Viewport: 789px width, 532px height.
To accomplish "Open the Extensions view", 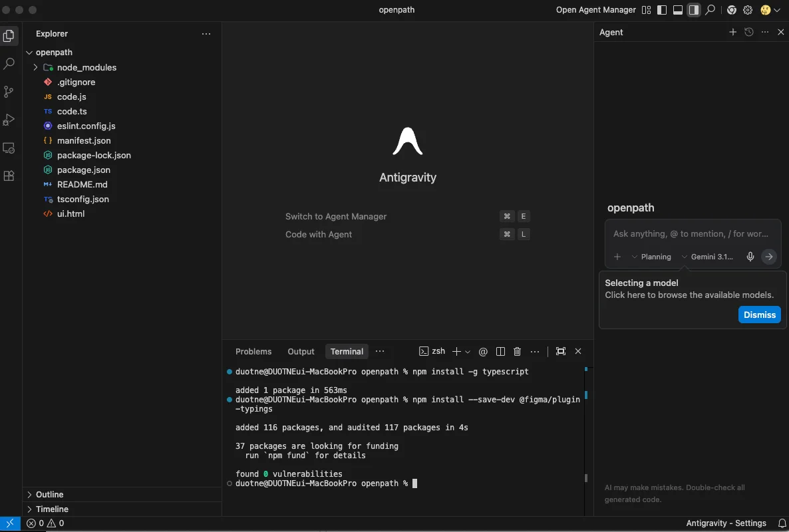I will (x=9, y=176).
